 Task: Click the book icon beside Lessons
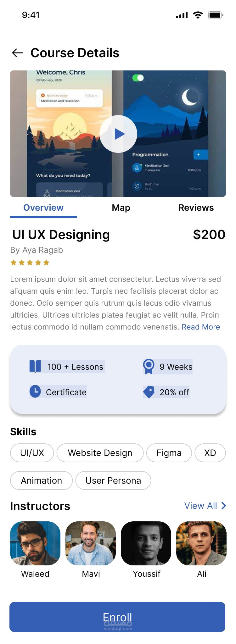tap(35, 366)
